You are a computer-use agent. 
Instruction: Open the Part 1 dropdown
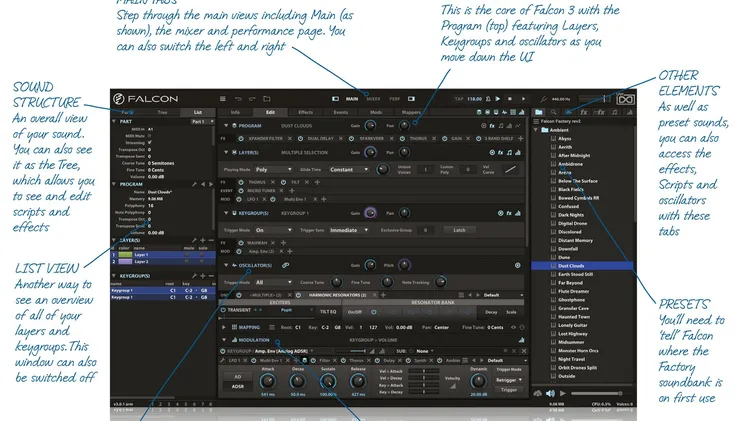203,122
